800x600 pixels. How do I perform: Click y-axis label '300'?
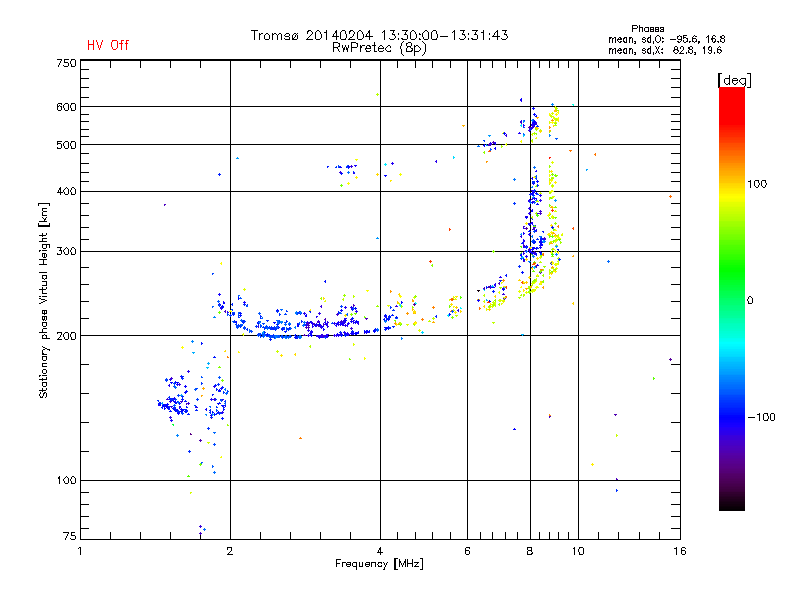coord(66,252)
